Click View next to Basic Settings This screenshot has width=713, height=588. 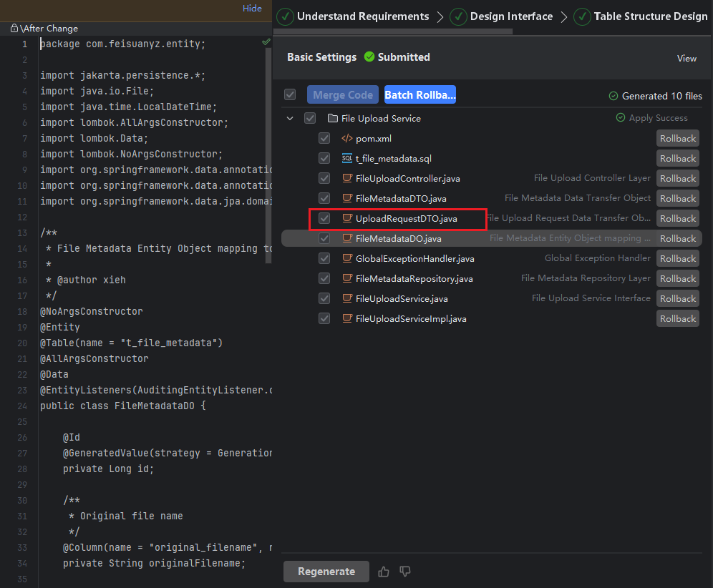687,59
